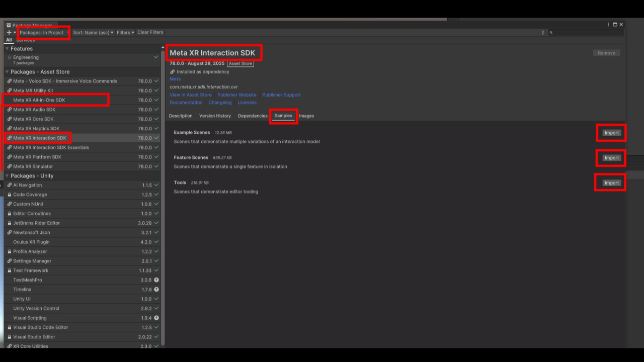Select the Engineering feature set
The image size is (644, 362).
click(83, 60)
